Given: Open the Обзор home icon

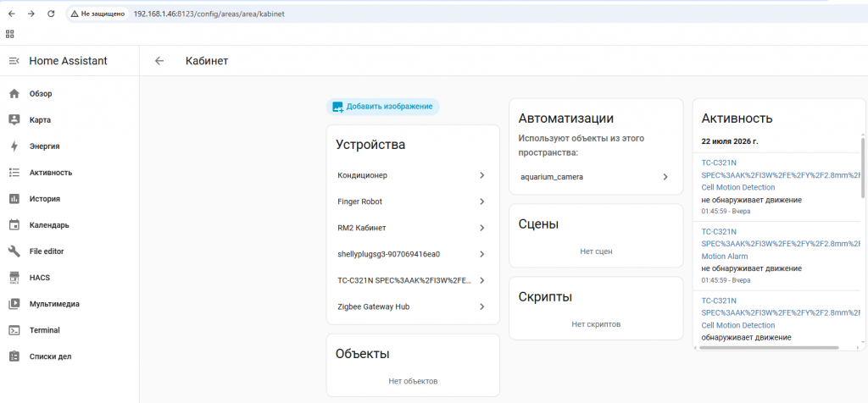Looking at the screenshot, I should click(14, 94).
